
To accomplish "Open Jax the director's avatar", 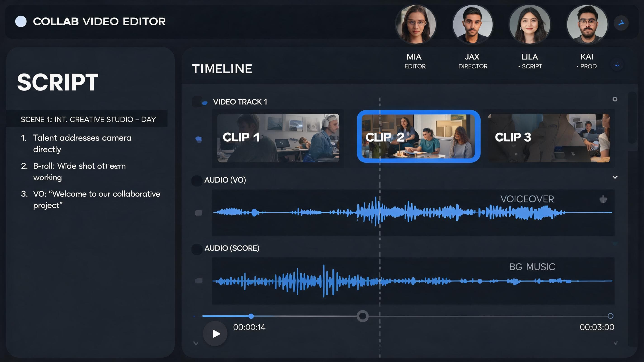I will tap(473, 24).
